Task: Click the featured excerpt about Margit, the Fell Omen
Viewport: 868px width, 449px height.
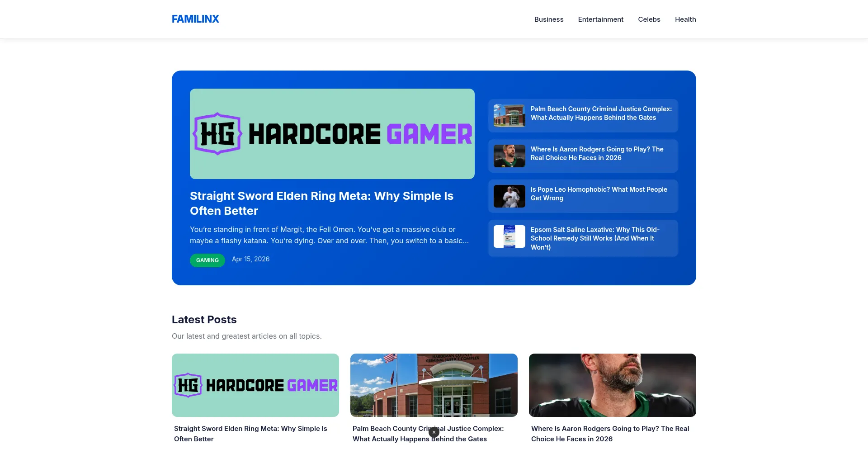Action: click(330, 235)
